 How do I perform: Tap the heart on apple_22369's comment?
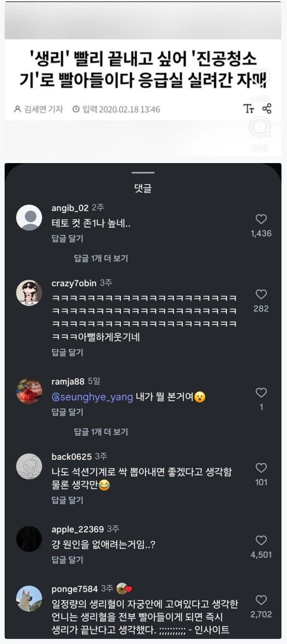(261, 541)
